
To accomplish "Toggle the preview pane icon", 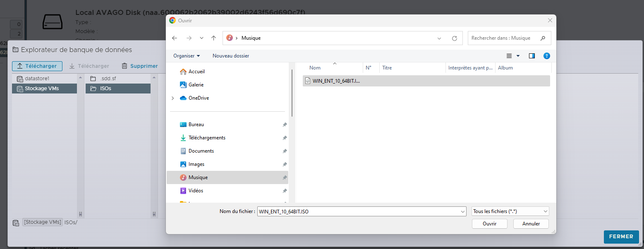I will click(x=532, y=56).
